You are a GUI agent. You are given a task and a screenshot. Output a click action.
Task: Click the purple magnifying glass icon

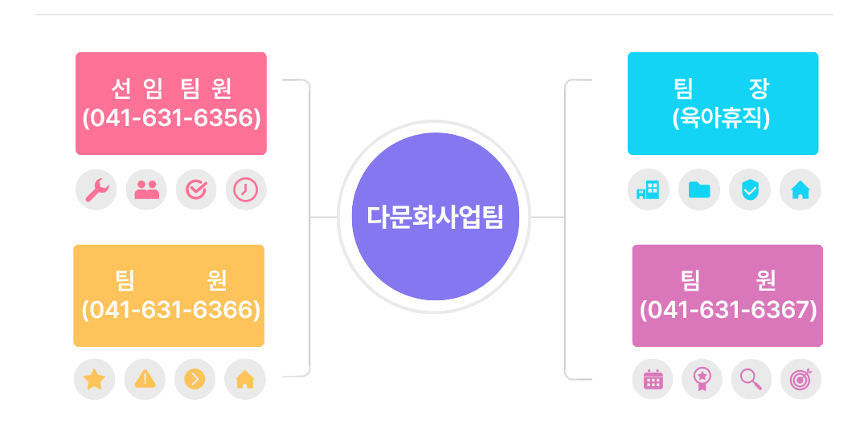click(x=751, y=379)
